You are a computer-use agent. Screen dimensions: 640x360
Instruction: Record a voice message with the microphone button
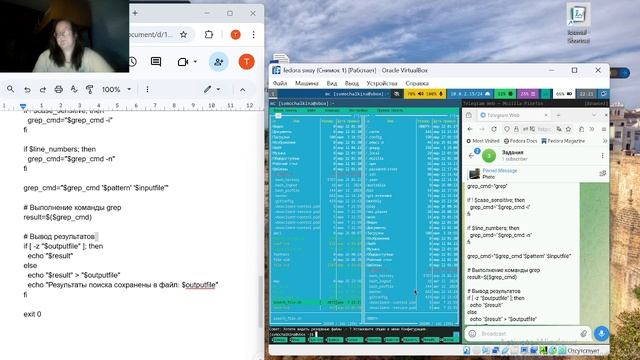(x=601, y=333)
